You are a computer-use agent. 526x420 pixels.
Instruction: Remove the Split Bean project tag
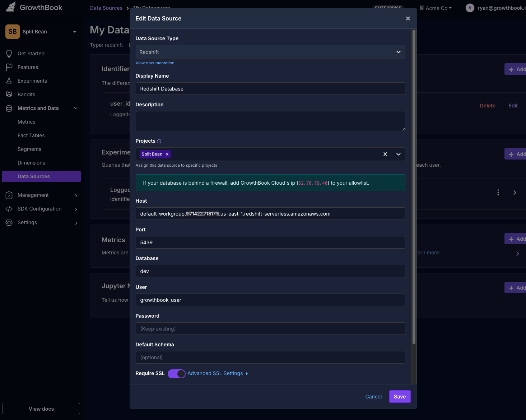point(167,154)
